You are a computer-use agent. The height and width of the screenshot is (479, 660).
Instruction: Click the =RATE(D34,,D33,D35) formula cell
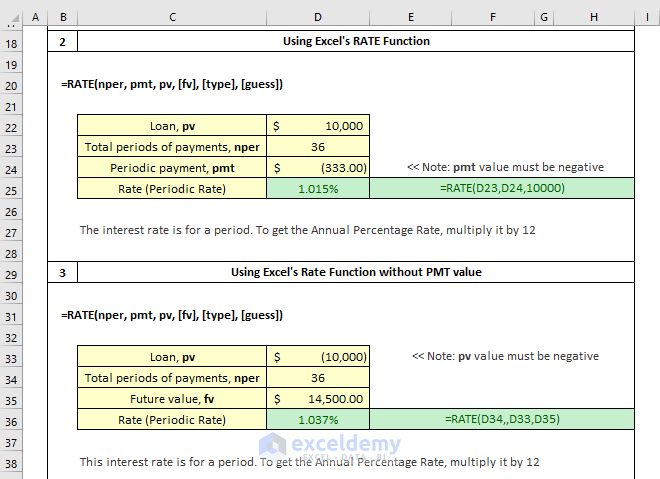(502, 419)
